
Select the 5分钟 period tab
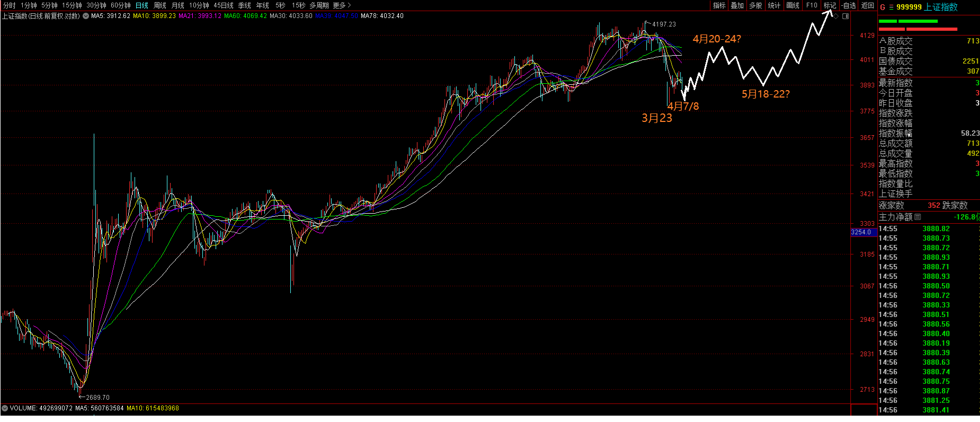[49, 5]
